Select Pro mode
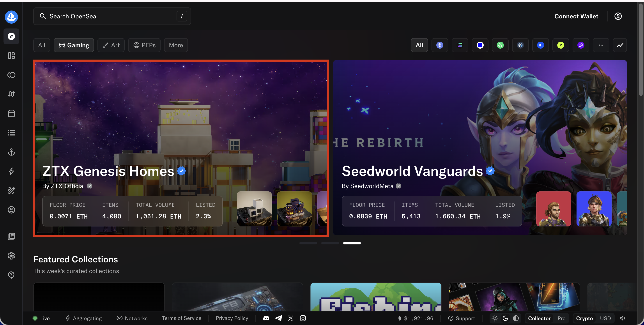Image resolution: width=644 pixels, height=325 pixels. 561,318
